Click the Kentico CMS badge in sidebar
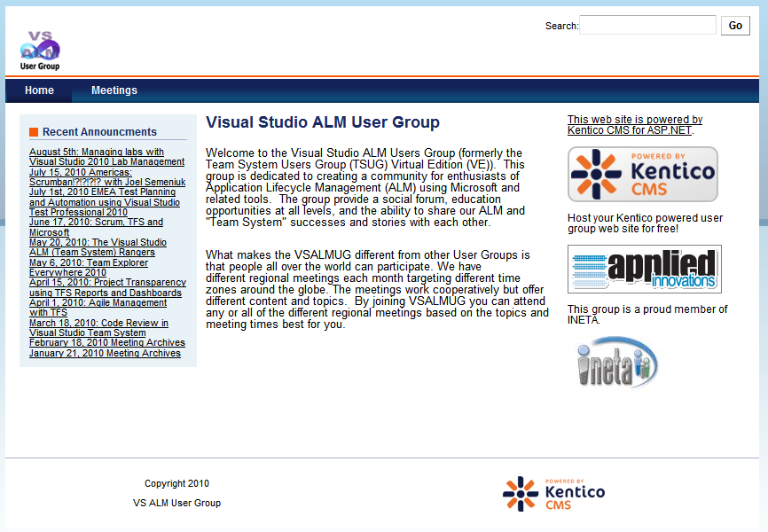This screenshot has height=532, width=768. click(x=643, y=174)
